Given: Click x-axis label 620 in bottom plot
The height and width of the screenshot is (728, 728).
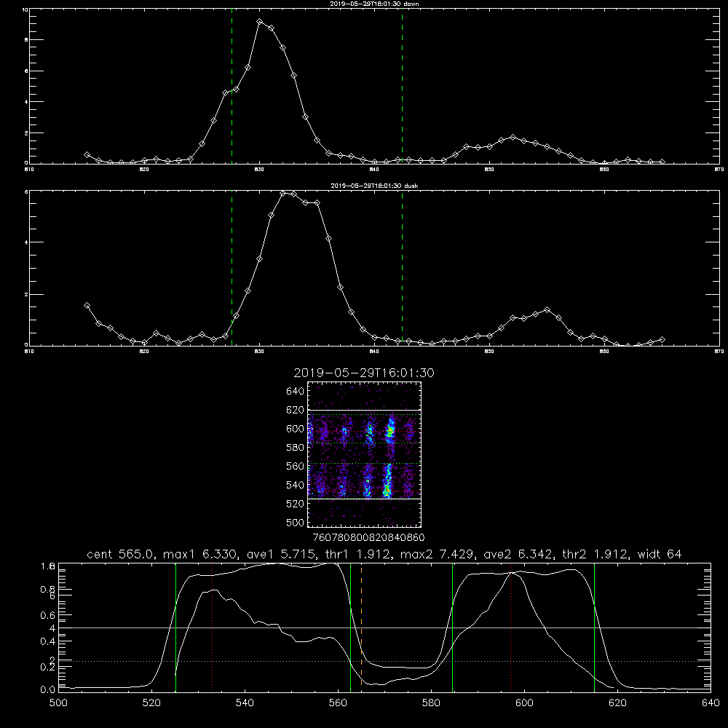Looking at the screenshot, I should pyautogui.click(x=617, y=703).
